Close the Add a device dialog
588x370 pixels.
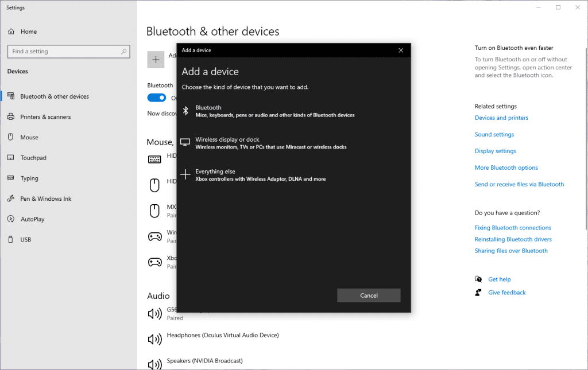coord(401,50)
